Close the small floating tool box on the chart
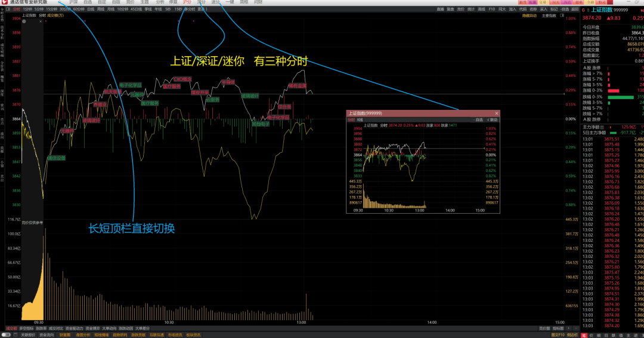The width and height of the screenshot is (644, 338). (41, 21)
